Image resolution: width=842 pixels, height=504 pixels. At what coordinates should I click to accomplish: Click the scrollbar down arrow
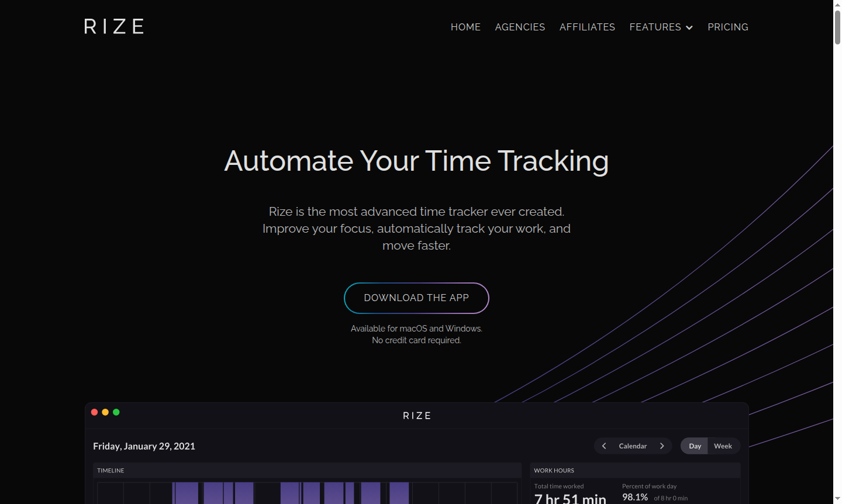pos(837,499)
